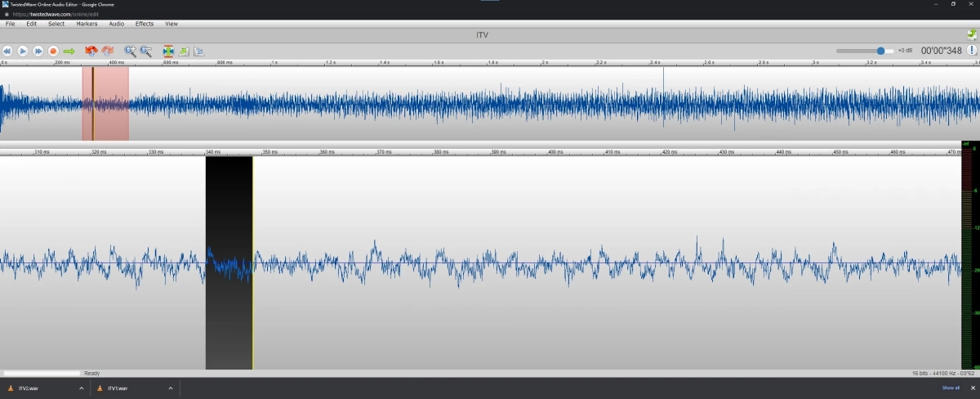Viewport: 980px width, 399px height.
Task: Zoom in with the magnifier plus
Action: click(x=130, y=51)
